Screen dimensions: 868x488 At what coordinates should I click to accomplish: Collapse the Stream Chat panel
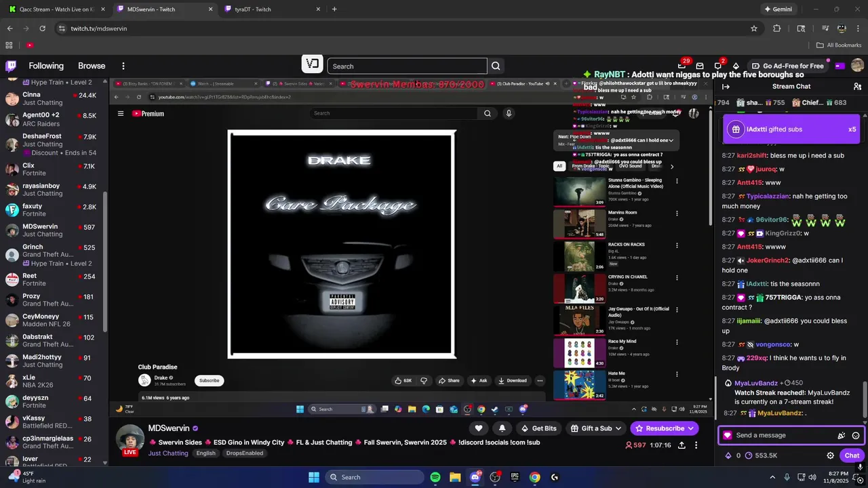point(726,87)
